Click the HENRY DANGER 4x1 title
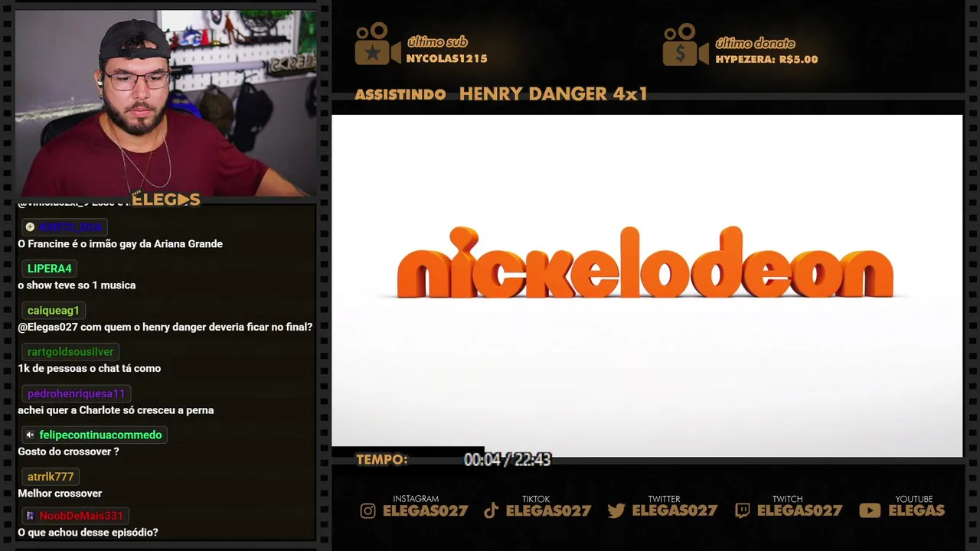This screenshot has height=551, width=980. tap(554, 94)
